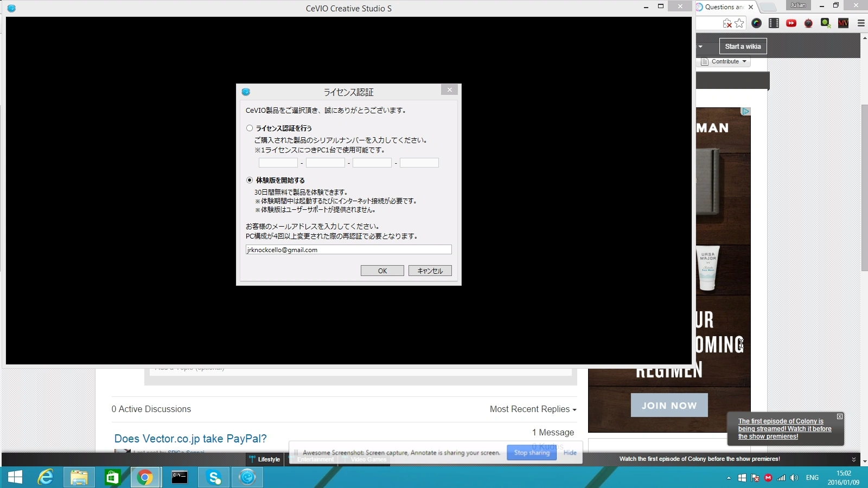Open Skype from the taskbar
This screenshot has width=868, height=488.
click(x=214, y=477)
